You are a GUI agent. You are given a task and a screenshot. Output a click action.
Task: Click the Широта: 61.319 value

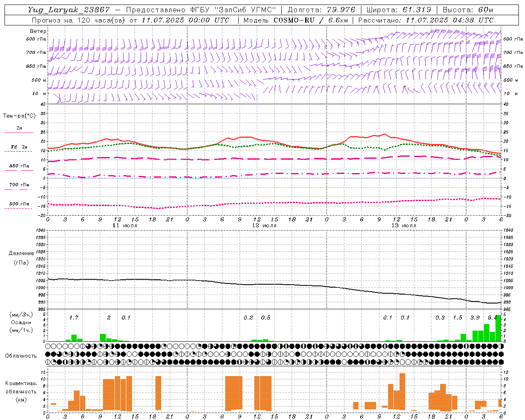tap(399, 10)
